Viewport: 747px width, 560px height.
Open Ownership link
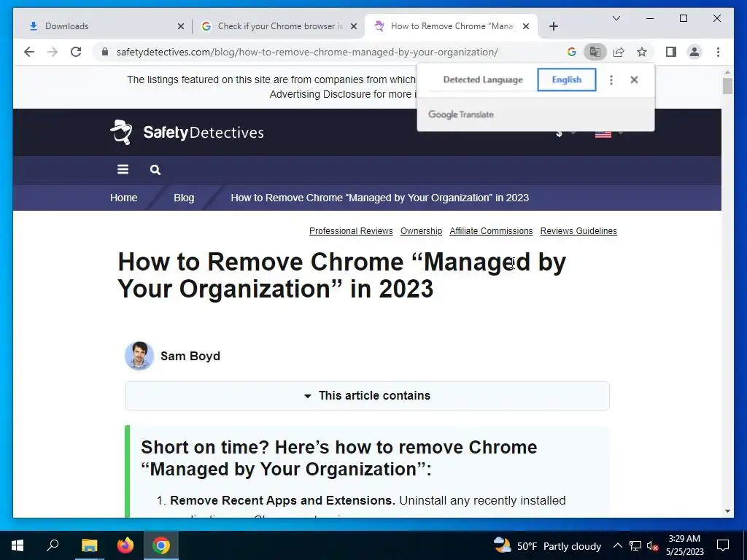tap(421, 231)
